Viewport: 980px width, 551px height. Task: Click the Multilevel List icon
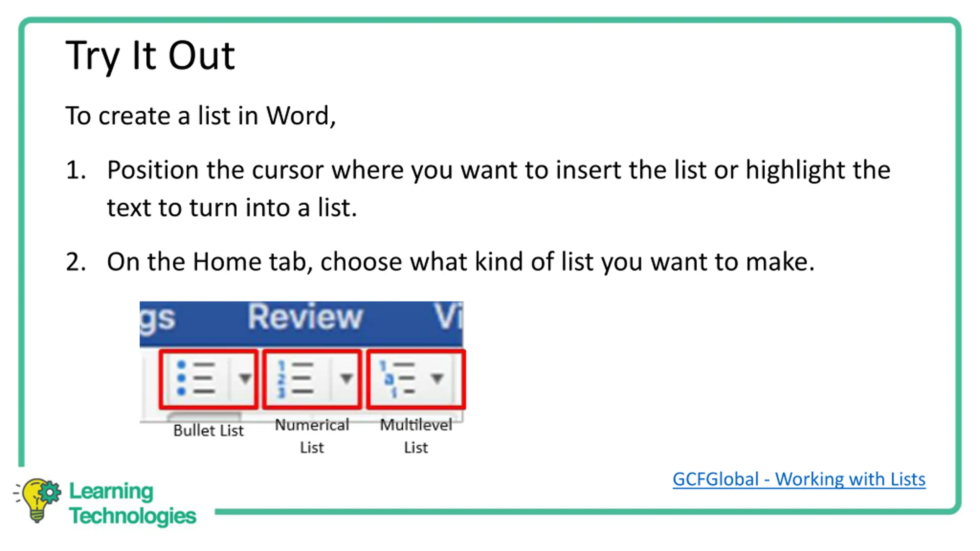[397, 378]
